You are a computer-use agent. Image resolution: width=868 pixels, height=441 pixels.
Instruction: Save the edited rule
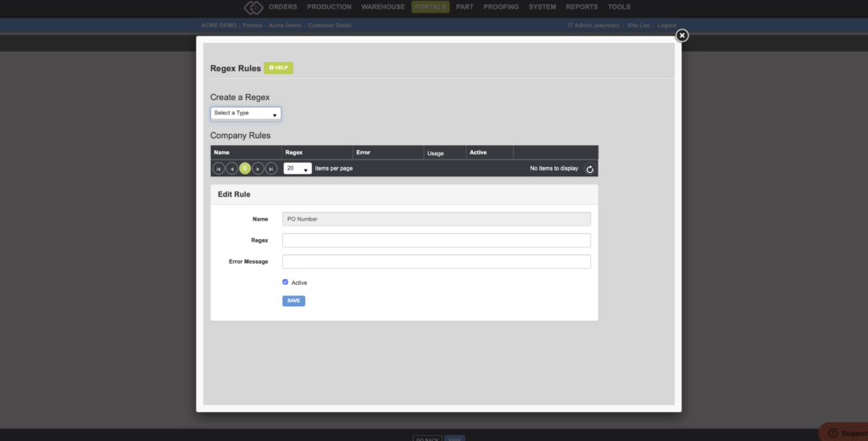[293, 301]
